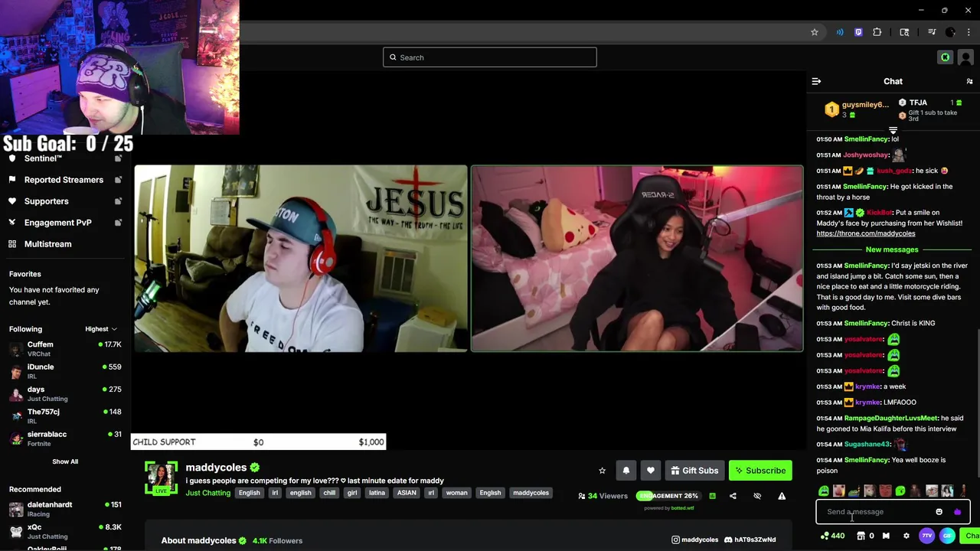Image resolution: width=980 pixels, height=551 pixels.
Task: Click Show All under Following
Action: tap(65, 461)
